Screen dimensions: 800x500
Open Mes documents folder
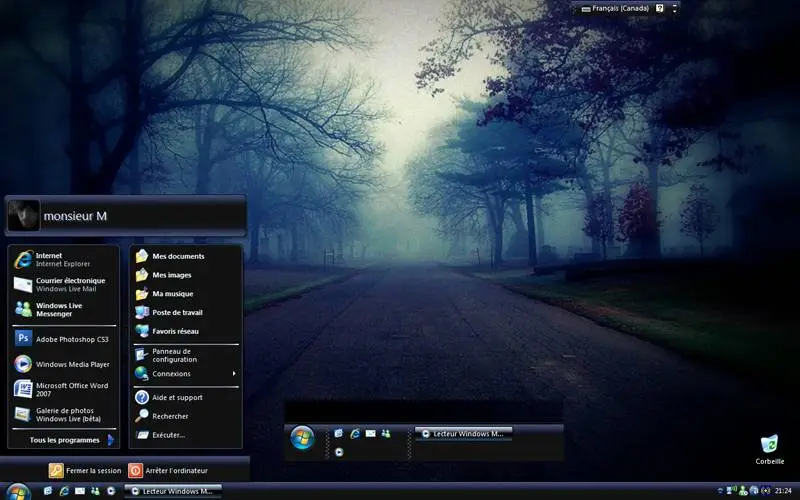pos(186,256)
